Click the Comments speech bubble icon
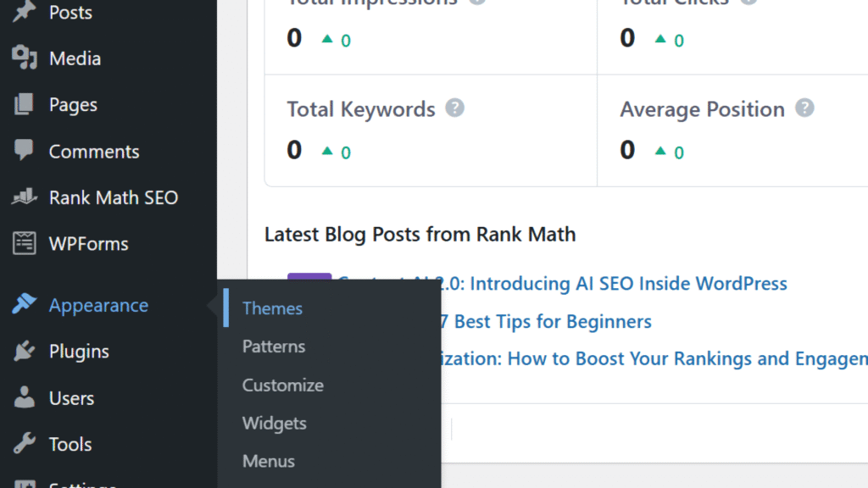Viewport: 868px width, 488px height. tap(24, 152)
